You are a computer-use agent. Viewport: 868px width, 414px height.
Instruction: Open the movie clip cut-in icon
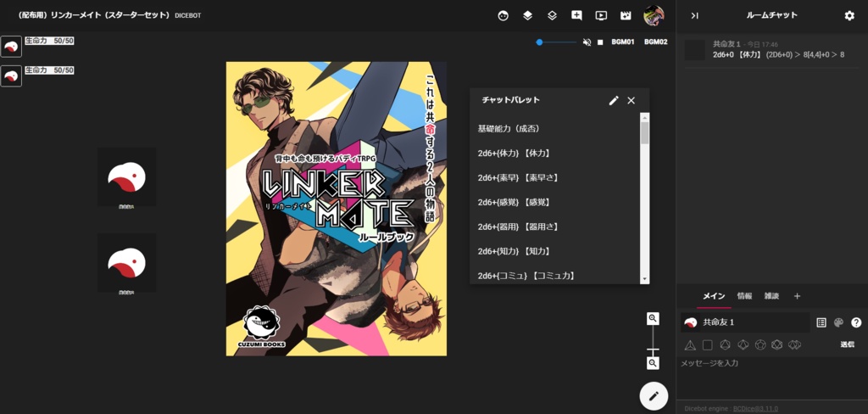626,15
